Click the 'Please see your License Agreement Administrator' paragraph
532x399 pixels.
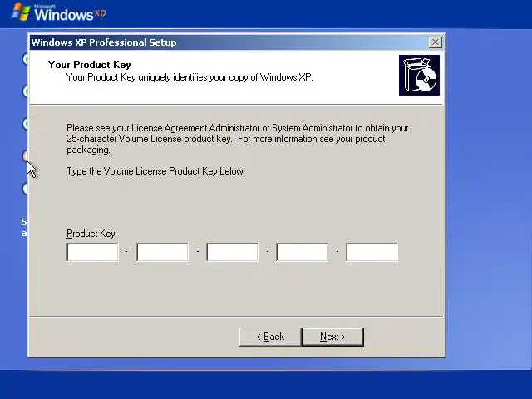(x=238, y=139)
